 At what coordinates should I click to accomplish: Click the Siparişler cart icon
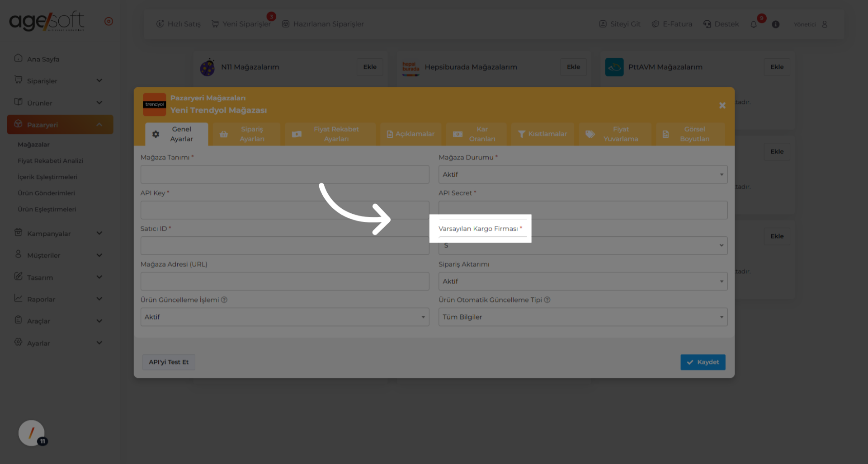[x=18, y=80]
